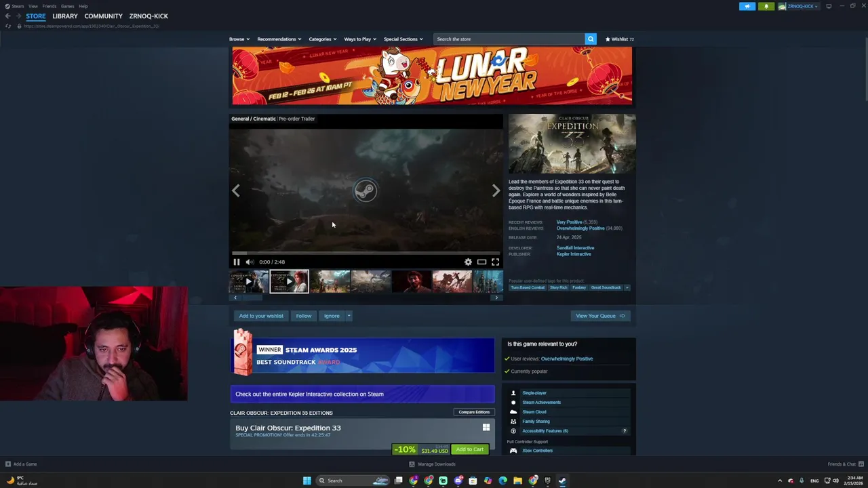Reload the store page
The width and height of the screenshot is (868, 488).
pos(7,26)
